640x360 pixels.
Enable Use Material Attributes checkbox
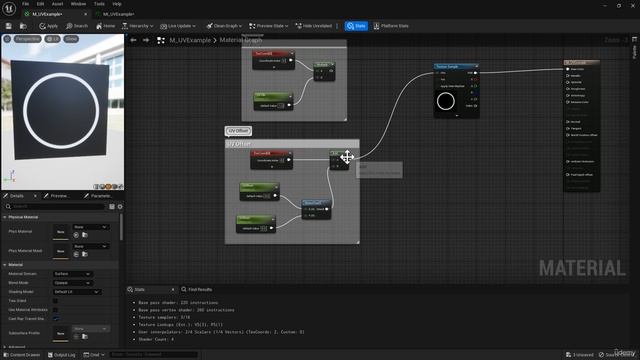pos(56,310)
